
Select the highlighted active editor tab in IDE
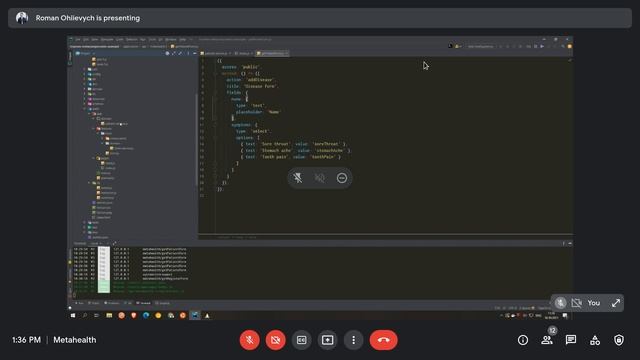[x=272, y=53]
